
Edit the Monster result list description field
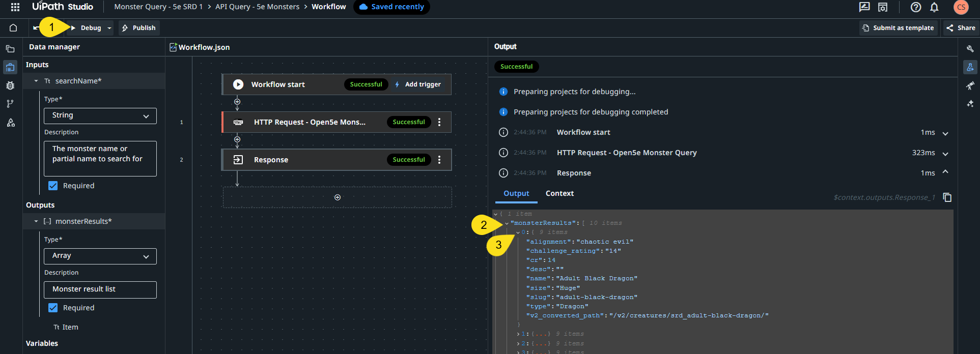100,289
